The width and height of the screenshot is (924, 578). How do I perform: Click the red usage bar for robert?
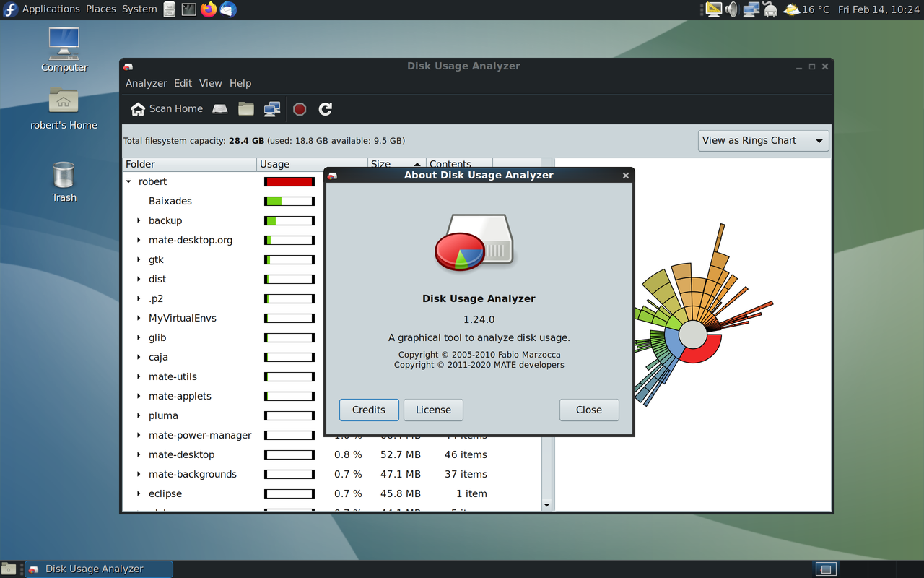point(289,182)
